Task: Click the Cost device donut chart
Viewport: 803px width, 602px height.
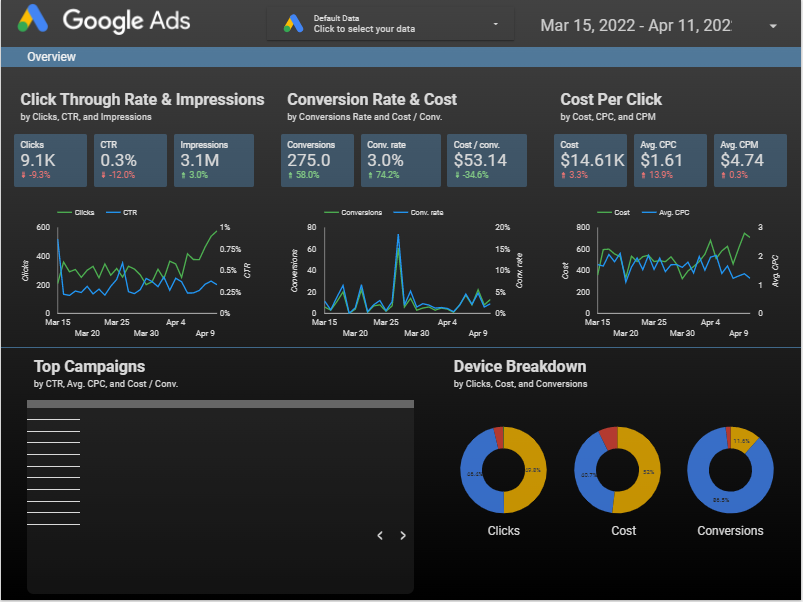Action: pyautogui.click(x=618, y=470)
